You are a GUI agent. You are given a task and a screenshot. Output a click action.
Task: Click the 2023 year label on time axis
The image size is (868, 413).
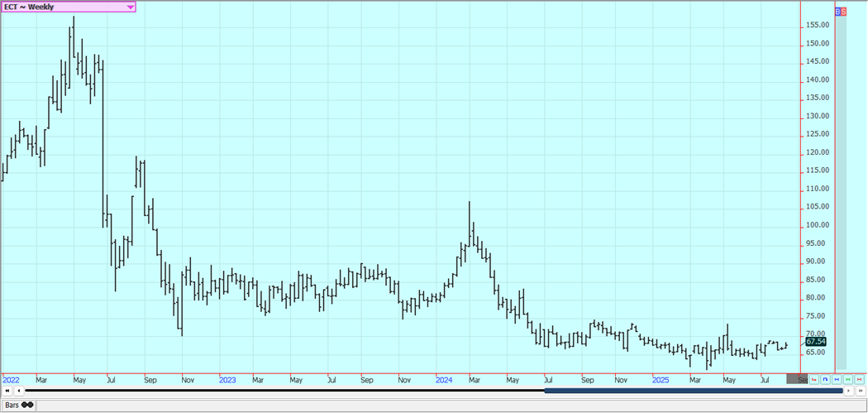click(x=227, y=380)
